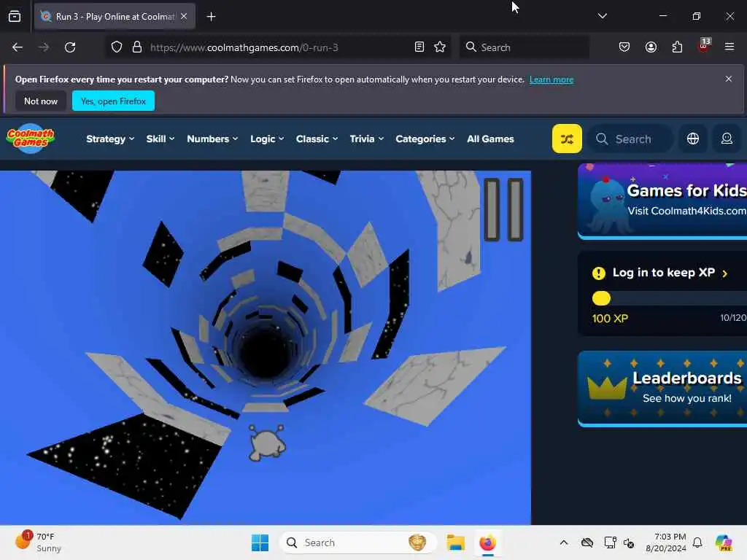Viewport: 747px width, 560px height.
Task: Click the Firefox taskbar icon
Action: coord(487,542)
